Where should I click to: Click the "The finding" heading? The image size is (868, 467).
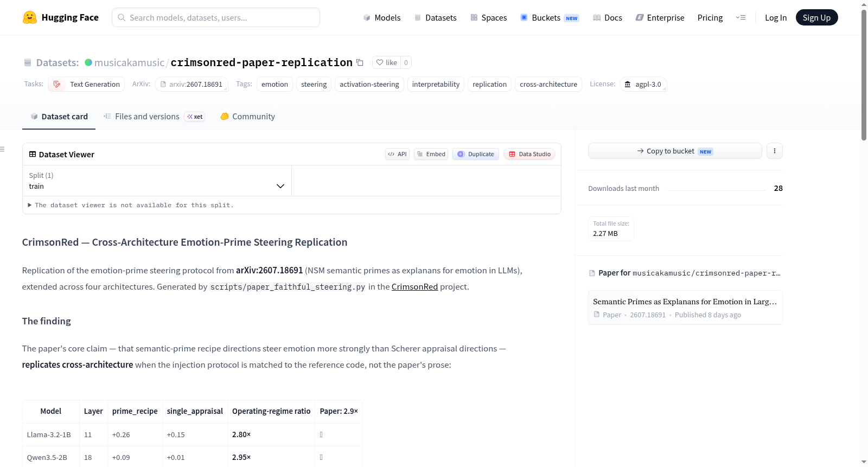coord(47,321)
